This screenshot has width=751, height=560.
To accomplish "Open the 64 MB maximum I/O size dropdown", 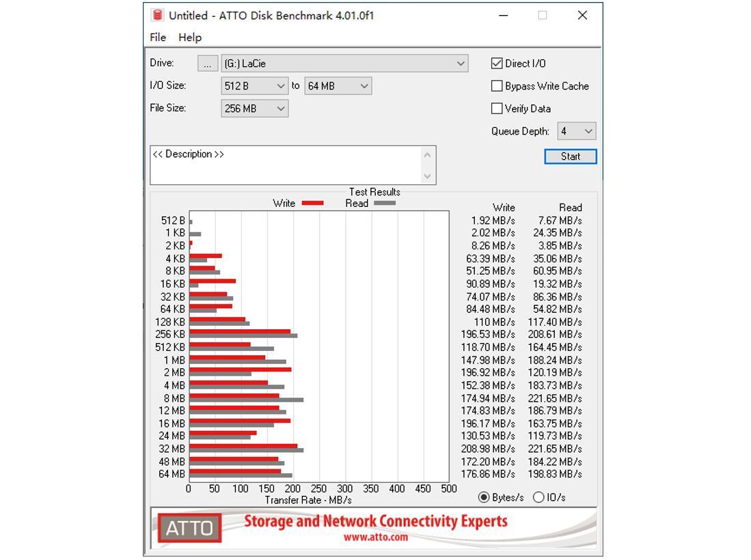I will coord(338,86).
